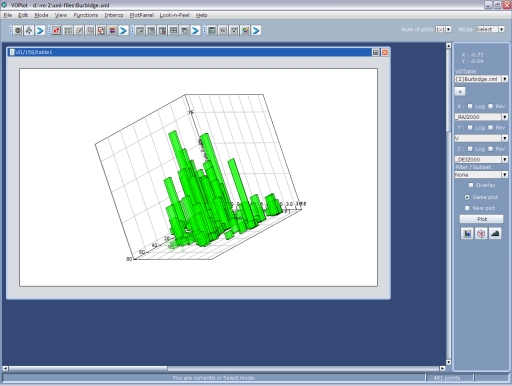Click the tile windows grid toolbar icon
The image size is (512, 386).
pos(173,31)
